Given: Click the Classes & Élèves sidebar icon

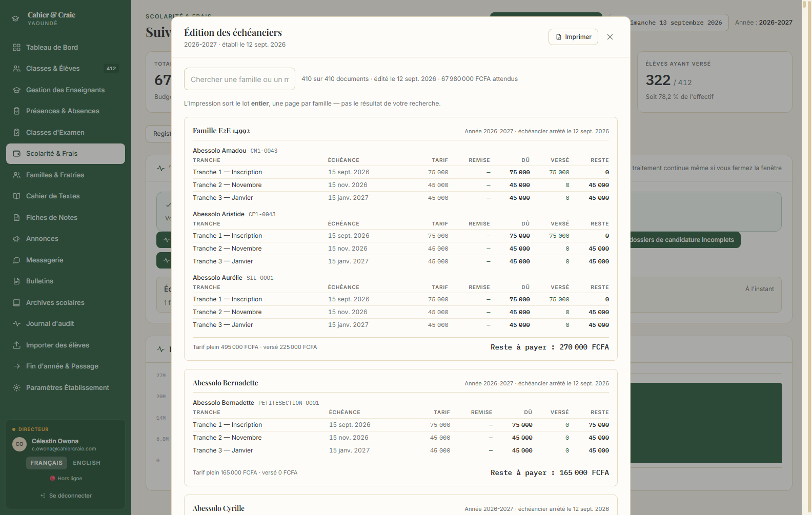Looking at the screenshot, I should pos(16,68).
